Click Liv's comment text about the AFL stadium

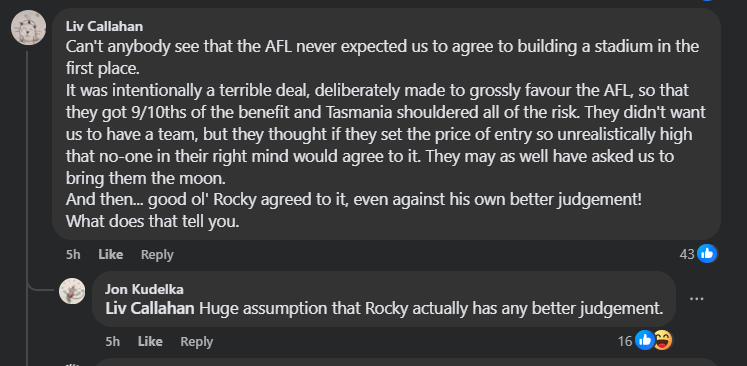point(386,134)
